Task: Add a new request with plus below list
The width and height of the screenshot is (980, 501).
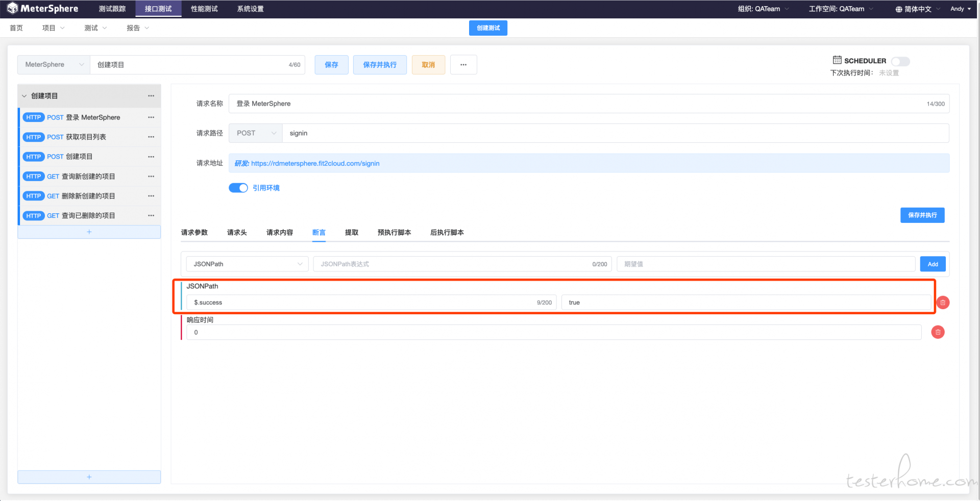Action: pos(89,232)
